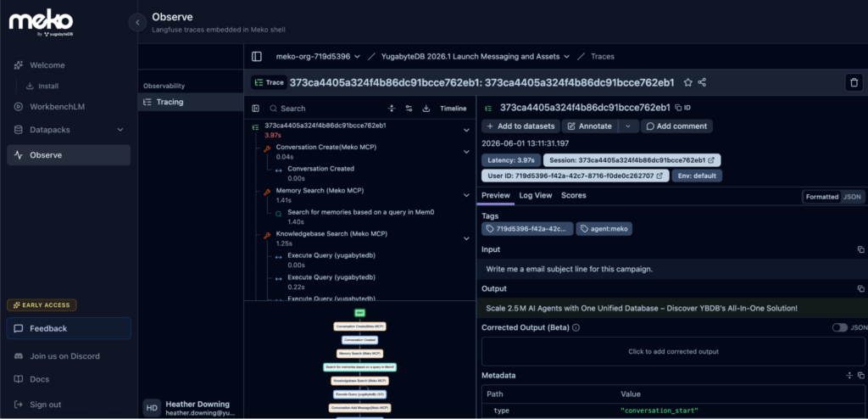This screenshot has width=868, height=419.
Task: Click the Memory Search (Meko MCP) graph node
Action: (359, 354)
